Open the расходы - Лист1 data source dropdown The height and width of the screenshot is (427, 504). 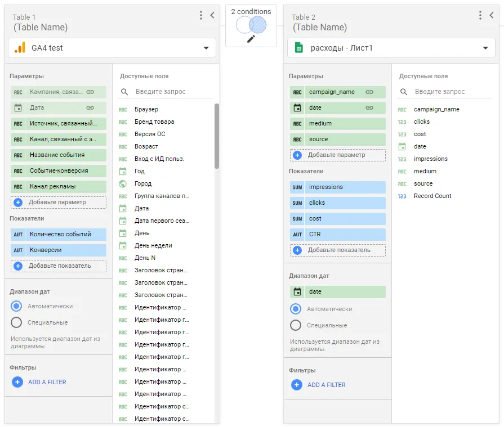[x=391, y=48]
